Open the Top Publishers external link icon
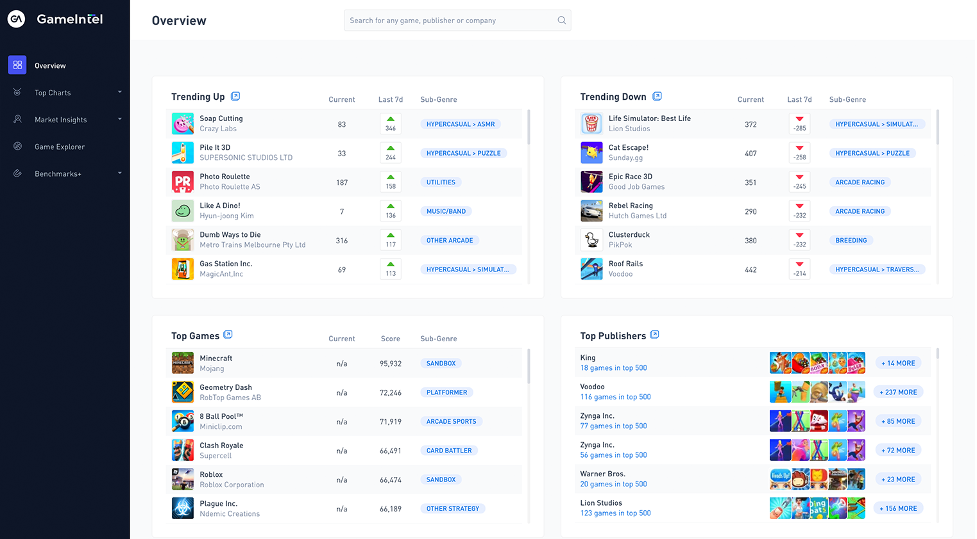The width and height of the screenshot is (977, 539). (x=655, y=335)
